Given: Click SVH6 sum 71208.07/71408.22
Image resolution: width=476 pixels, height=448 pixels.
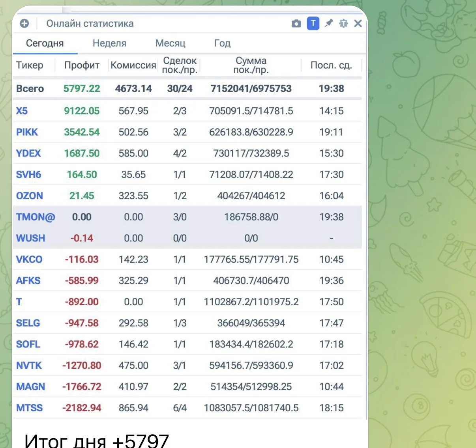Looking at the screenshot, I should 251,175.
